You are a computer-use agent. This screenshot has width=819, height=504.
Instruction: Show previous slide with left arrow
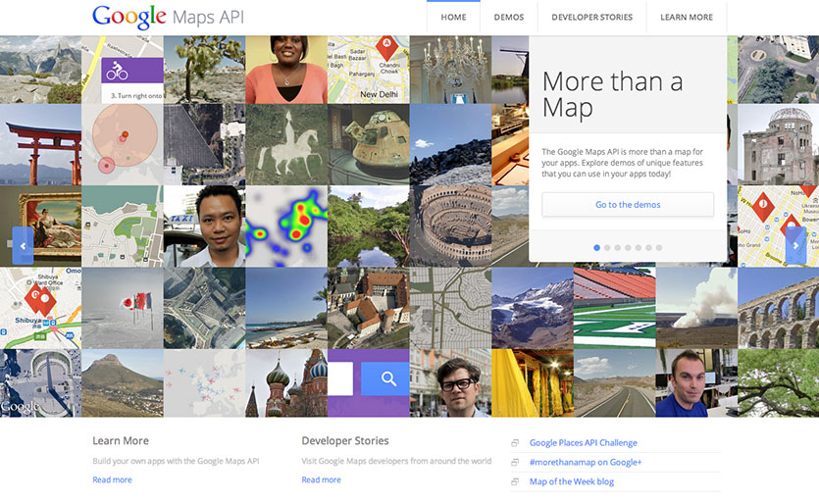[x=23, y=245]
